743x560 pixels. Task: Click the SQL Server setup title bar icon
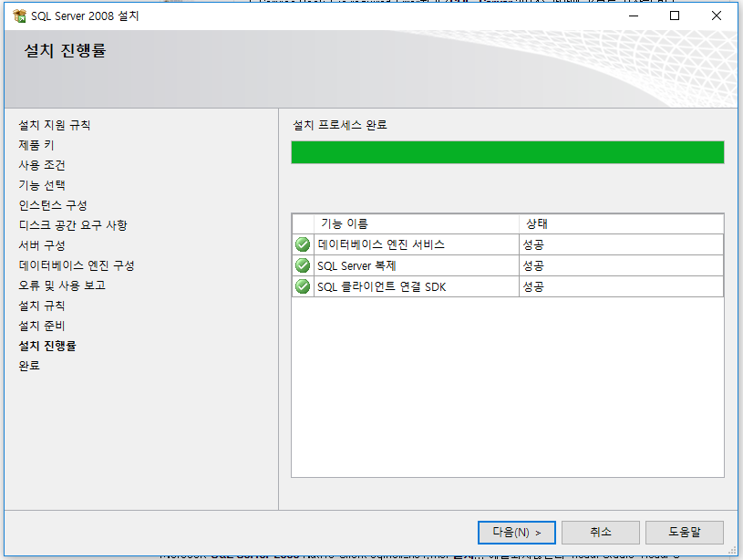pyautogui.click(x=19, y=16)
